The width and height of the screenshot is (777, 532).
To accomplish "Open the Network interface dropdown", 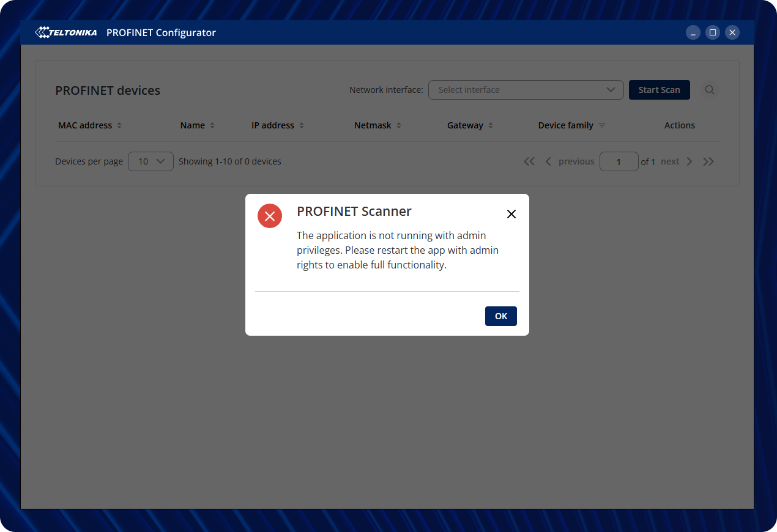I will tap(526, 90).
